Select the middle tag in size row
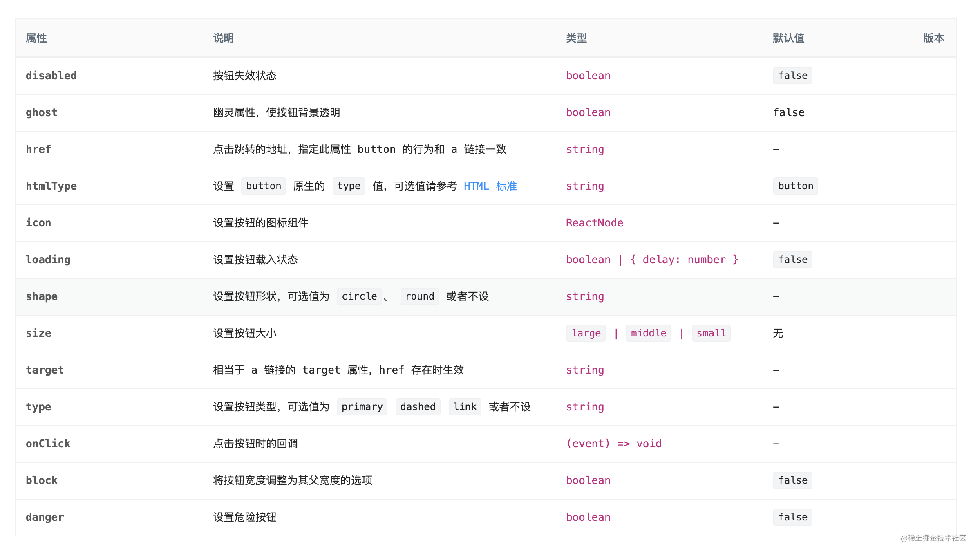 coord(648,333)
